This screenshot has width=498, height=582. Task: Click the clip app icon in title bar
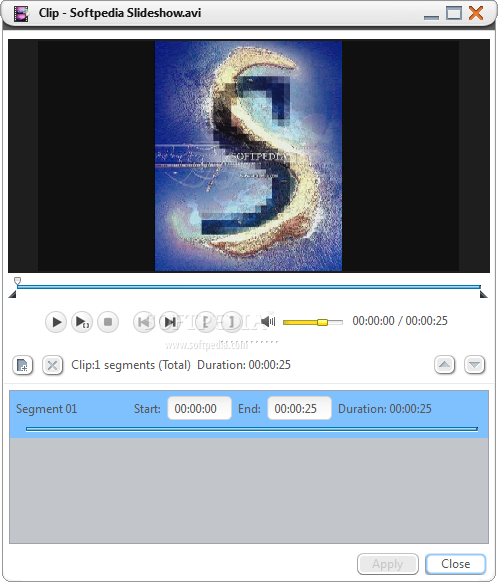tap(21, 13)
